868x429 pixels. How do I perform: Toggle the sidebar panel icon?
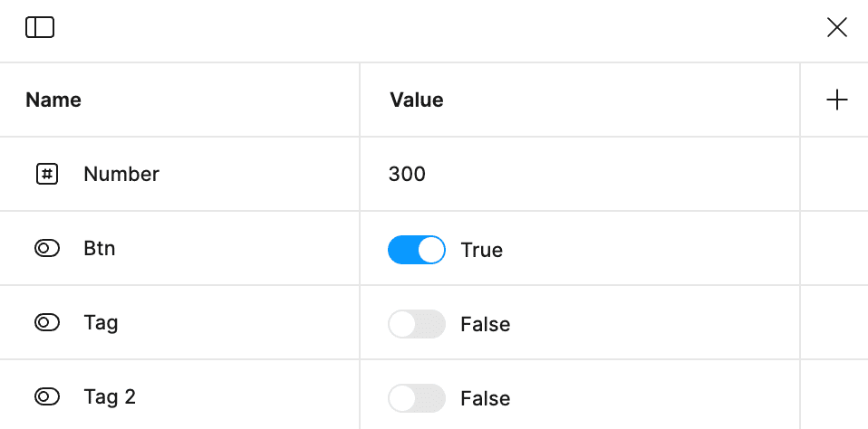(x=40, y=28)
